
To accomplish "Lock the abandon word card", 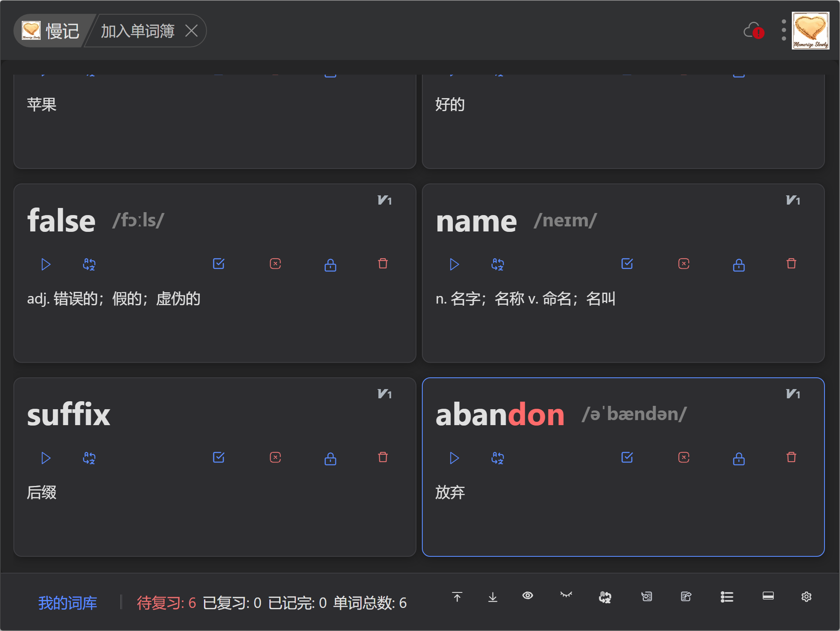I will click(739, 458).
